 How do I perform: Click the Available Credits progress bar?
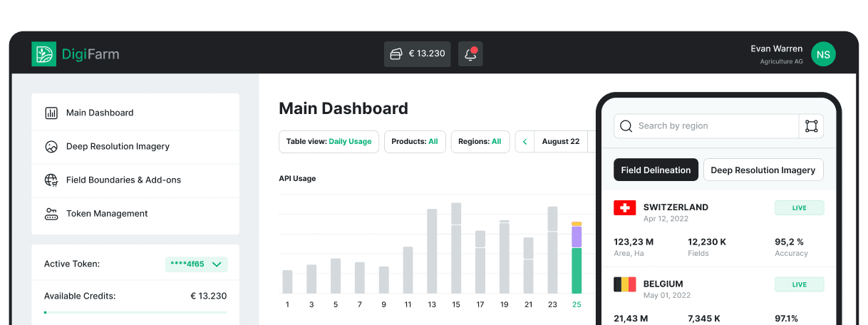[x=135, y=312]
